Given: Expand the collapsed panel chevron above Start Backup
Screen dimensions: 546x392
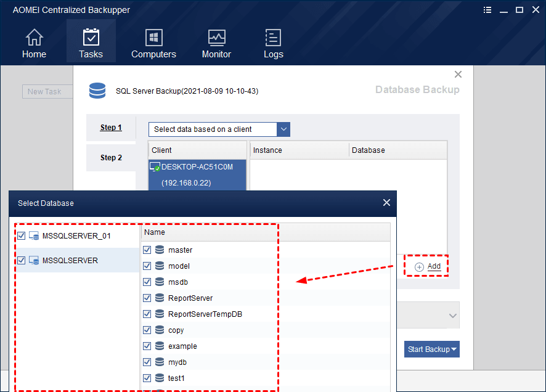Looking at the screenshot, I should pyautogui.click(x=453, y=316).
